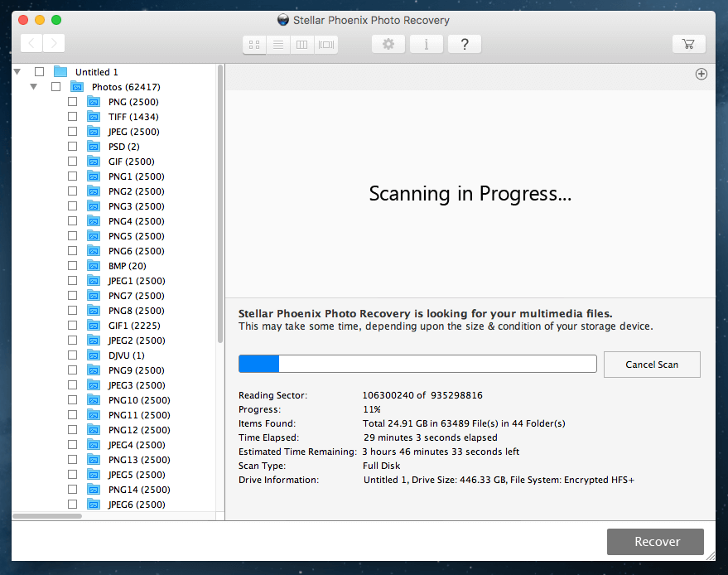
Task: Check the BMP (20) checkbox
Action: (72, 266)
